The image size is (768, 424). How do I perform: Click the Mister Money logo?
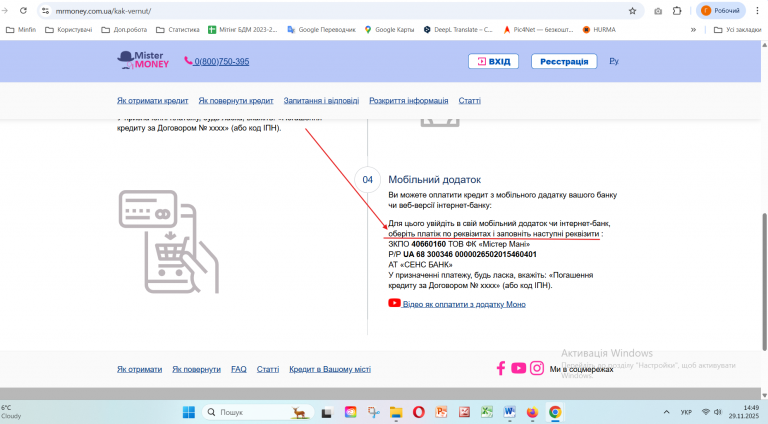click(x=143, y=60)
